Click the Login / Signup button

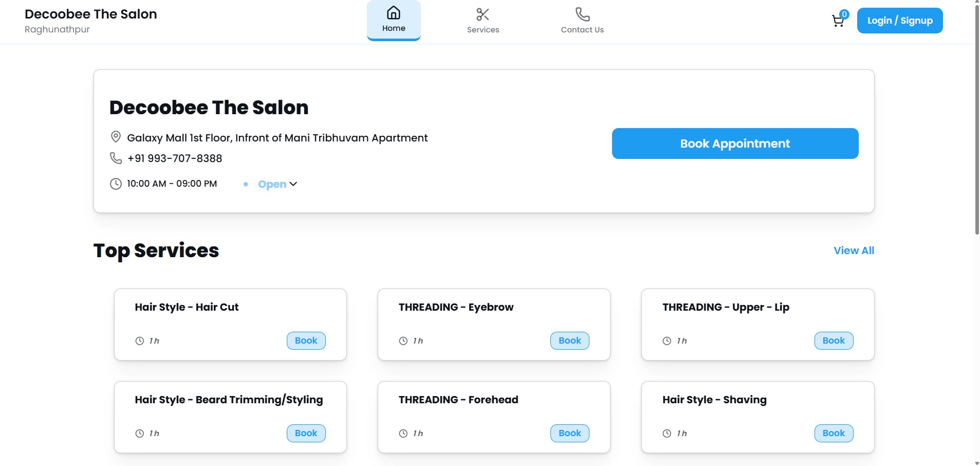coord(899,21)
